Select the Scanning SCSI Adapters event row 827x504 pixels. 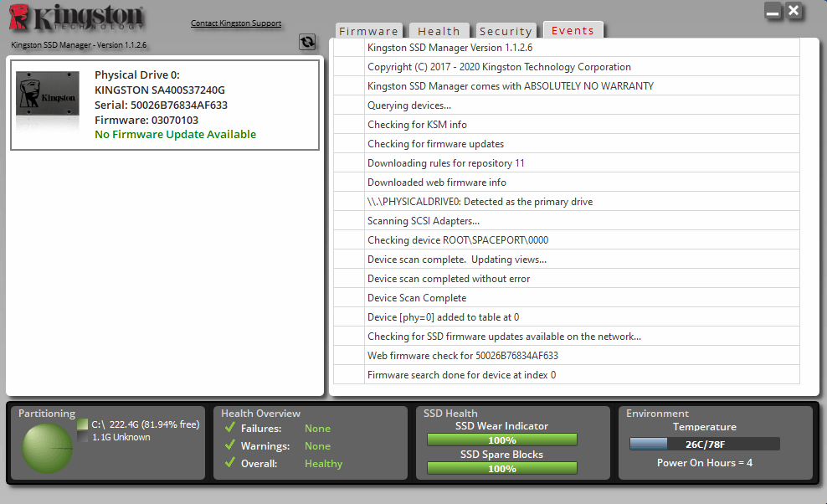click(567, 221)
